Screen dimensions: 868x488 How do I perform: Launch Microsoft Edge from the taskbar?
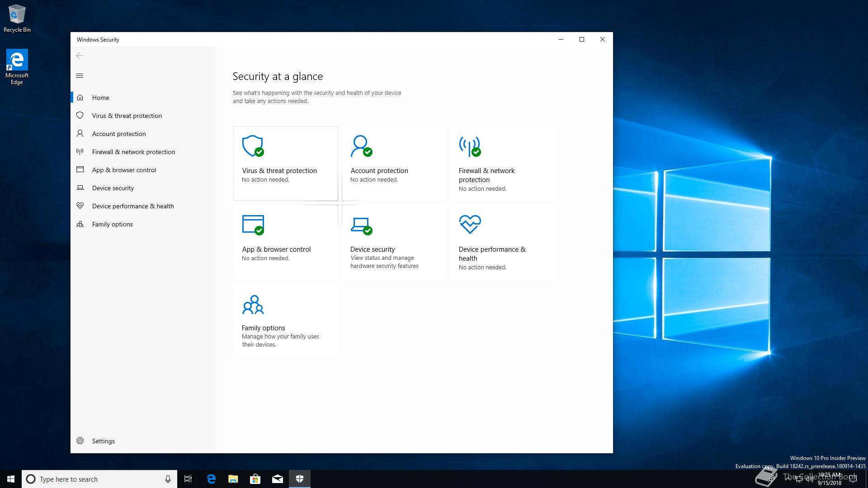click(211, 479)
